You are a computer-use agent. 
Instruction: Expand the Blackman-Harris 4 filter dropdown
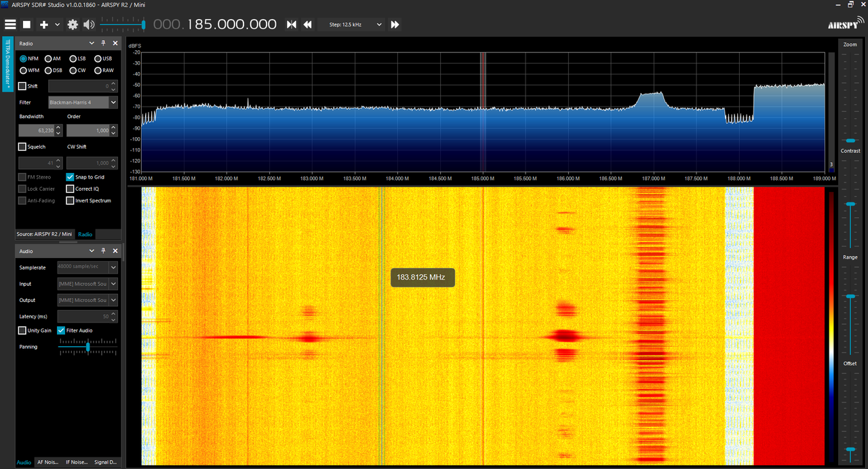83,102
